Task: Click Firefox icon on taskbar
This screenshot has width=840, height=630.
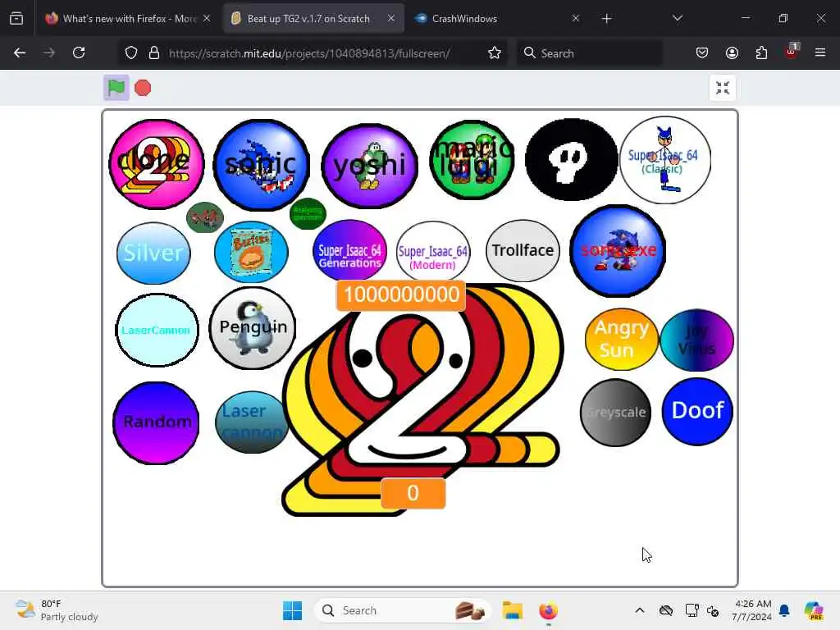Action: [548, 610]
